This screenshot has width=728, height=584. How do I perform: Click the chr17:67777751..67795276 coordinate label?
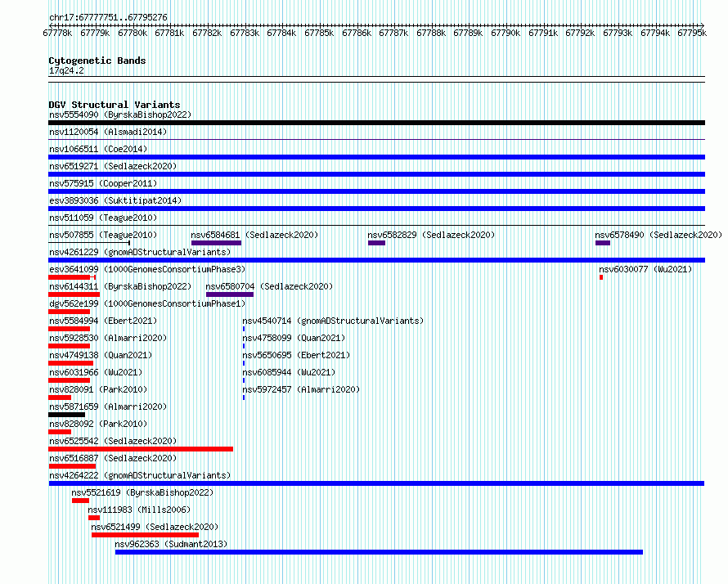click(x=108, y=18)
